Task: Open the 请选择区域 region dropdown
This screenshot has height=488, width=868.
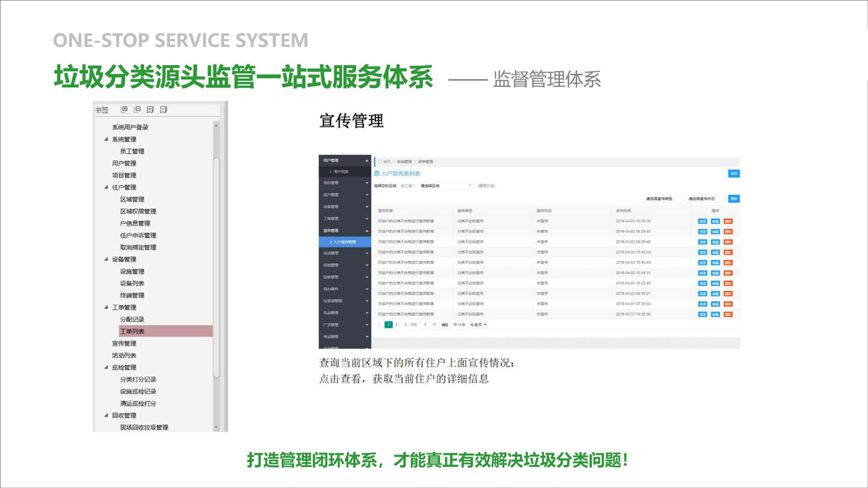Action: 445,186
